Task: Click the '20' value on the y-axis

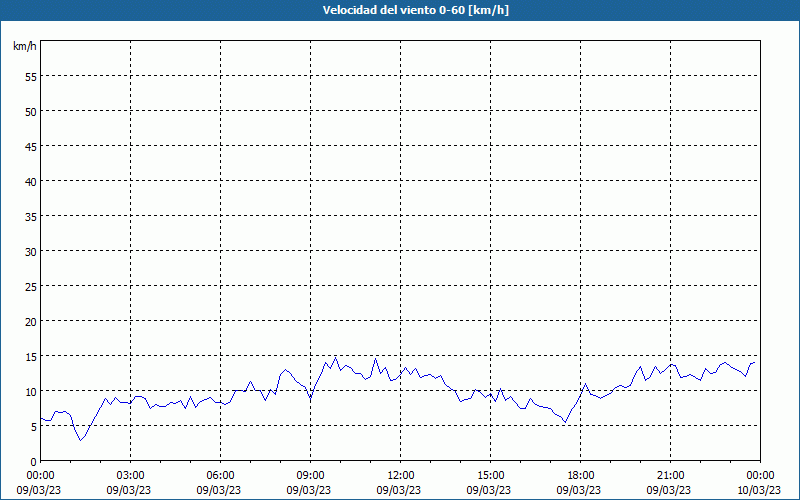Action: (x=31, y=321)
